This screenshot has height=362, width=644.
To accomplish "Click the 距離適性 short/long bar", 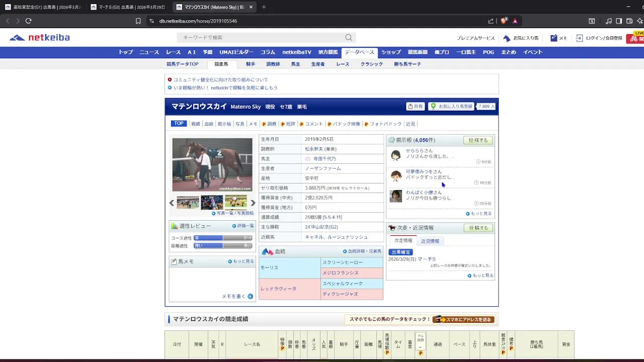I will coord(223,246).
